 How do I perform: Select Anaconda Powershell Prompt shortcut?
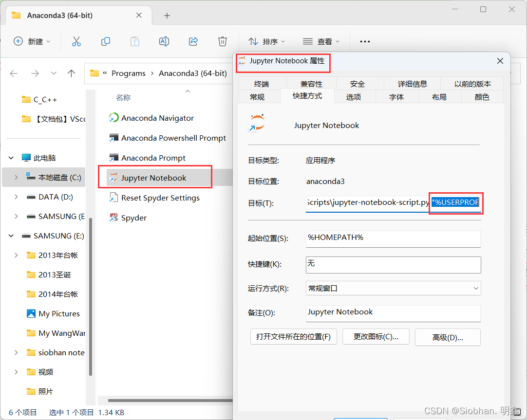[x=167, y=138]
